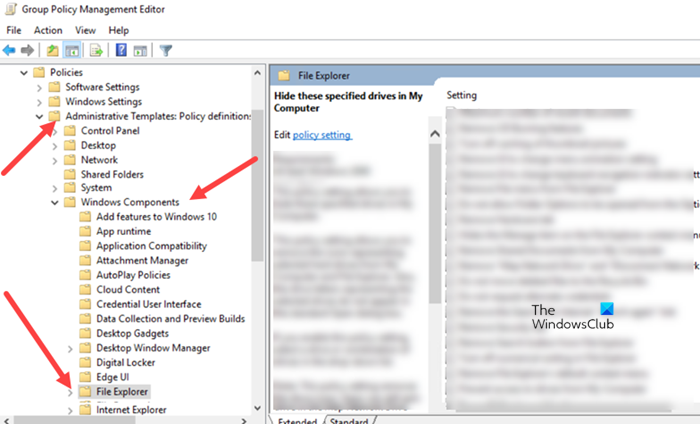Click tree pane vertical scrollbar thumb
This screenshot has height=424, width=700.
click(x=258, y=185)
